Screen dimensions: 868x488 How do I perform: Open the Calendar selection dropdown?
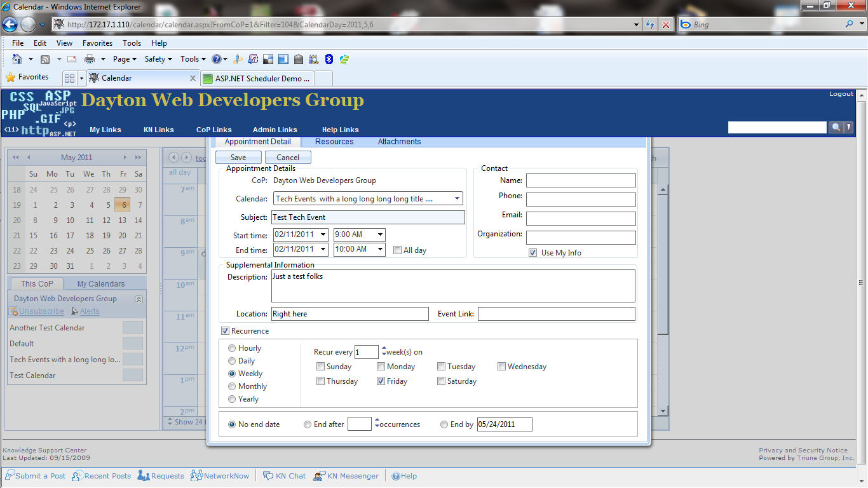457,199
